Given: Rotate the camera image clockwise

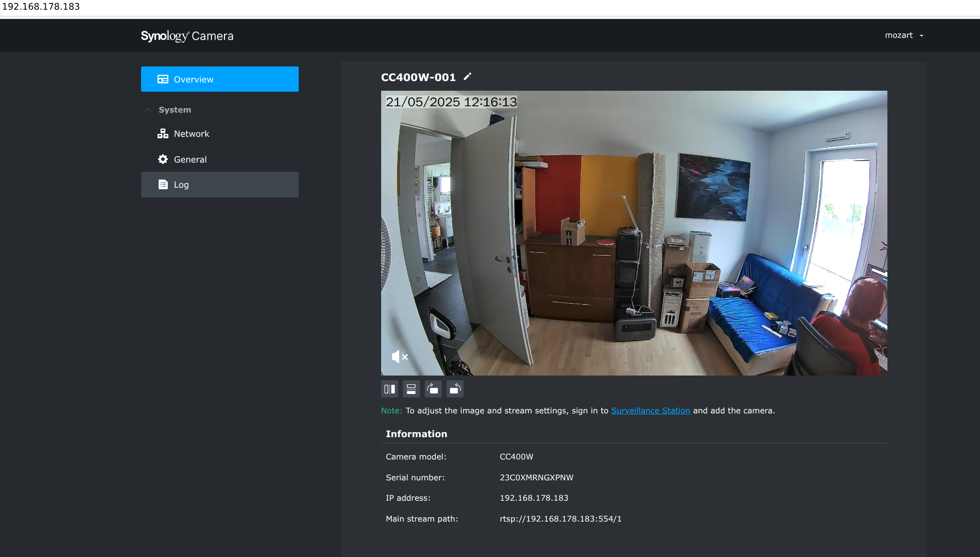Looking at the screenshot, I should click(433, 389).
